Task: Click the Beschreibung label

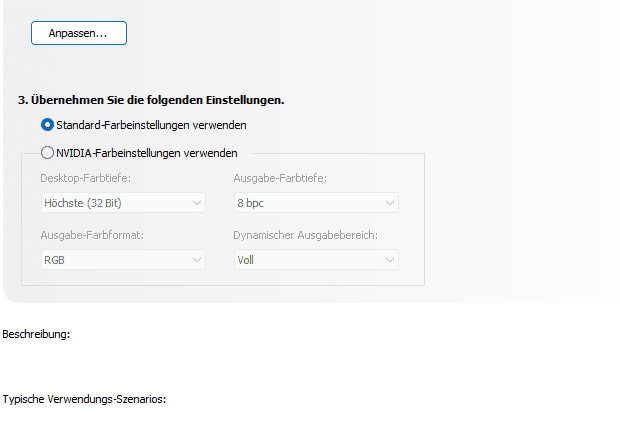Action: pyautogui.click(x=36, y=334)
